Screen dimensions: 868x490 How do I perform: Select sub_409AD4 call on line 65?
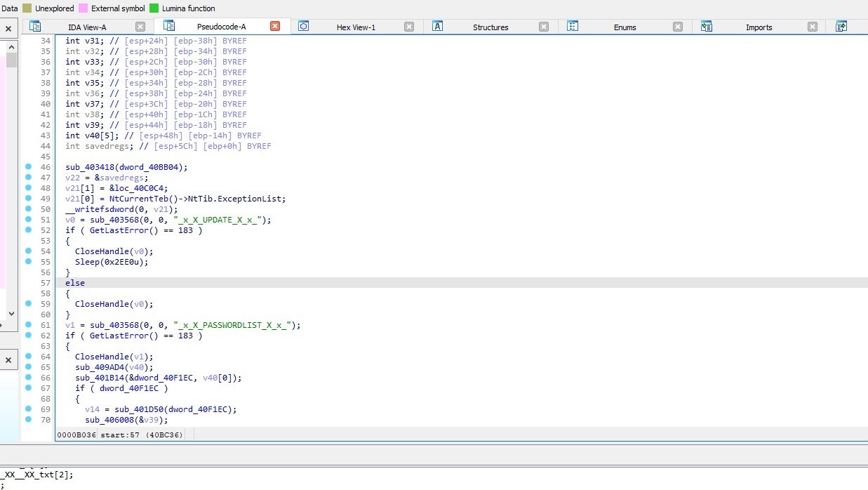pyautogui.click(x=100, y=367)
